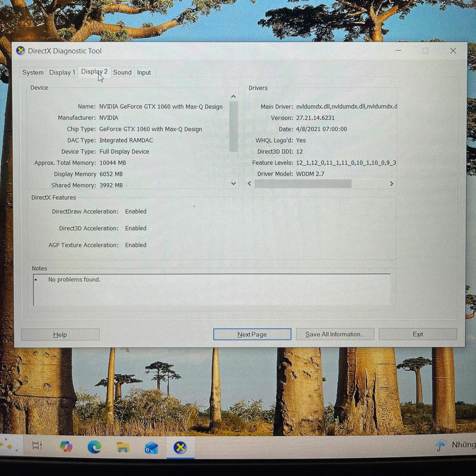The width and height of the screenshot is (476, 476).
Task: Click the driver Version value '27.21.14.6231'
Action: (x=315, y=118)
